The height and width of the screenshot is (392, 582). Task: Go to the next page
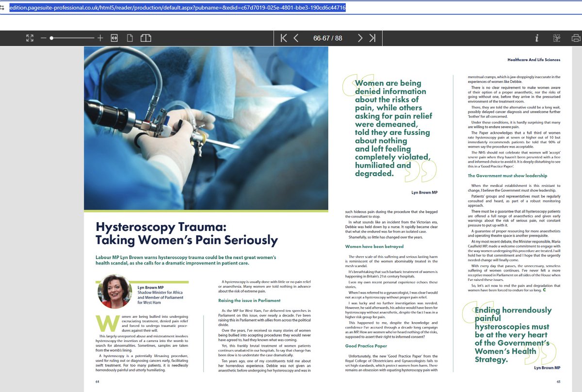[360, 38]
